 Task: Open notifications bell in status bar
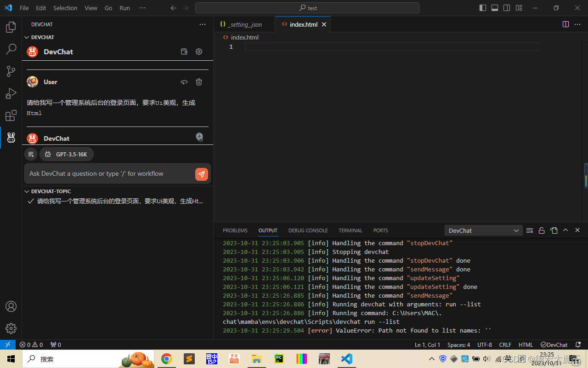pos(578,345)
